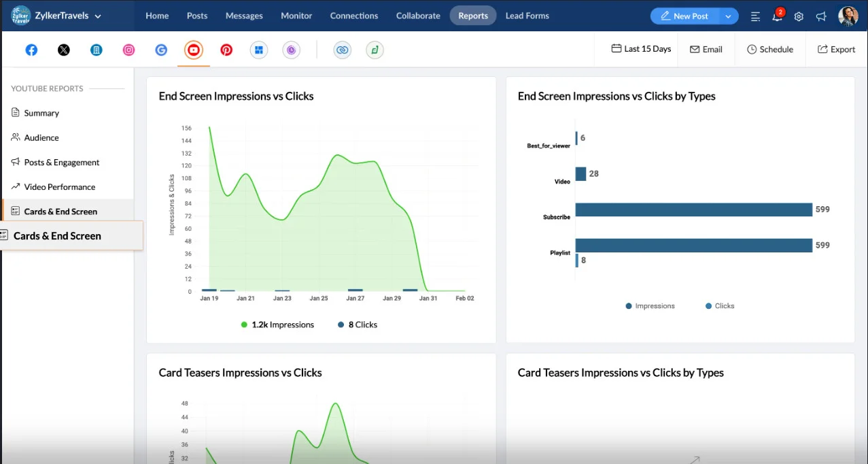This screenshot has width=868, height=464.
Task: Go to the Posts tab
Action: 197,16
